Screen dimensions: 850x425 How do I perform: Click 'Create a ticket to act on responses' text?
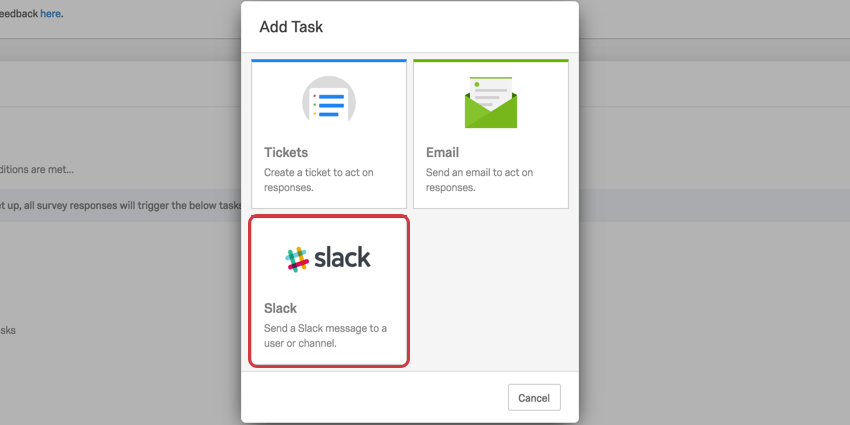coord(319,180)
